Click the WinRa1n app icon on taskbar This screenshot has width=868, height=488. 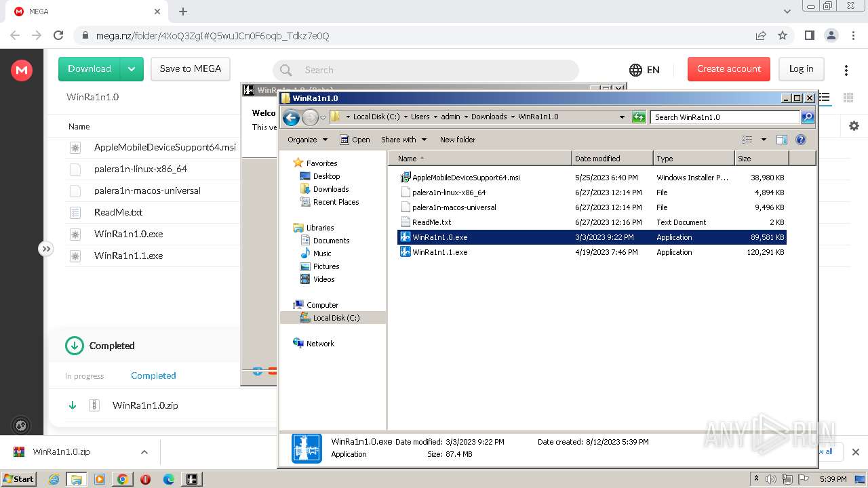click(x=192, y=479)
